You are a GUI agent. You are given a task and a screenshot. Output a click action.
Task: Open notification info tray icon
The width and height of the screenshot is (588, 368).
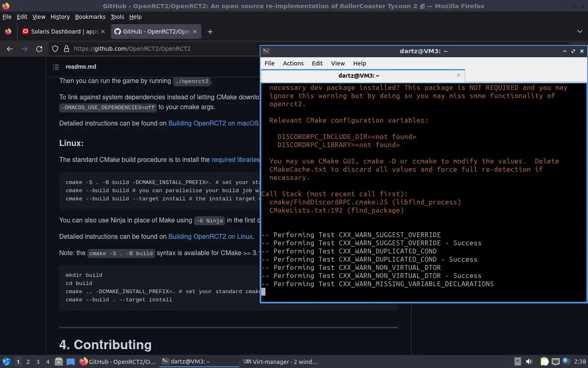566,361
